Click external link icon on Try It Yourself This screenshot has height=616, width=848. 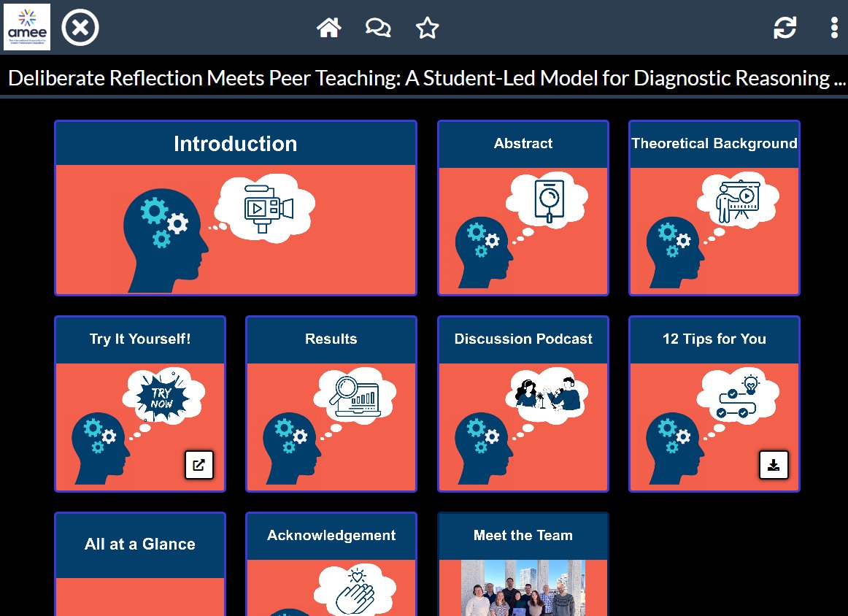pos(199,465)
